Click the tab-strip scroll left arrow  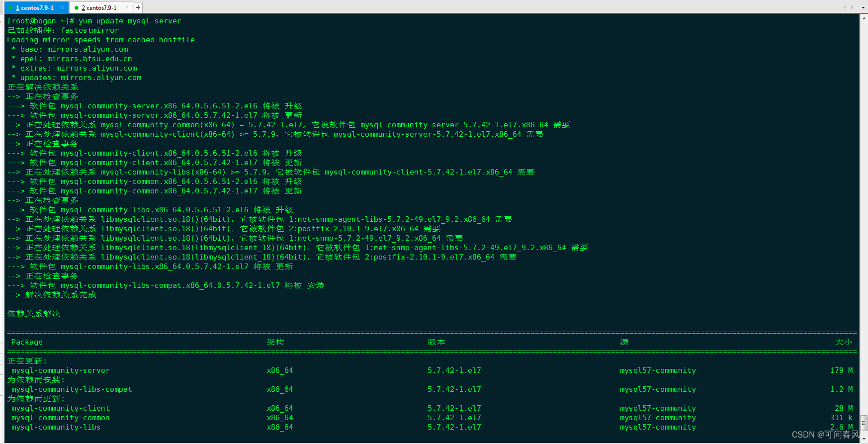(x=845, y=7)
